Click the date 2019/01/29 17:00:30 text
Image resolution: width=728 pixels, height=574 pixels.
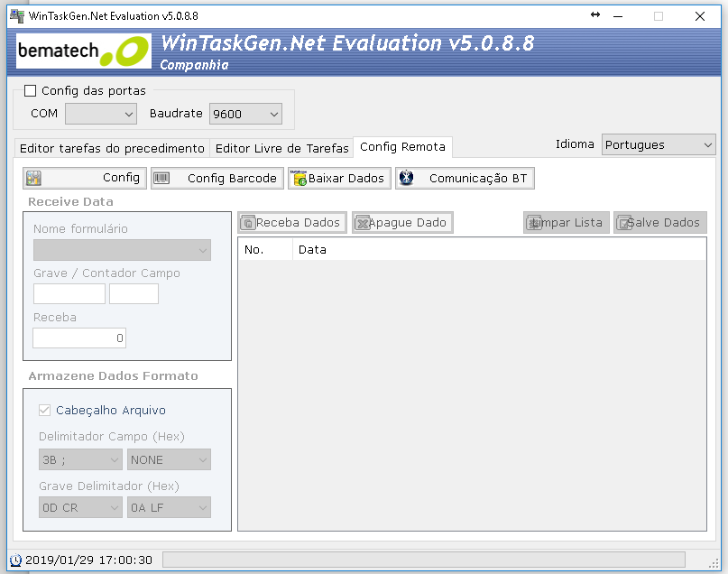pos(88,560)
